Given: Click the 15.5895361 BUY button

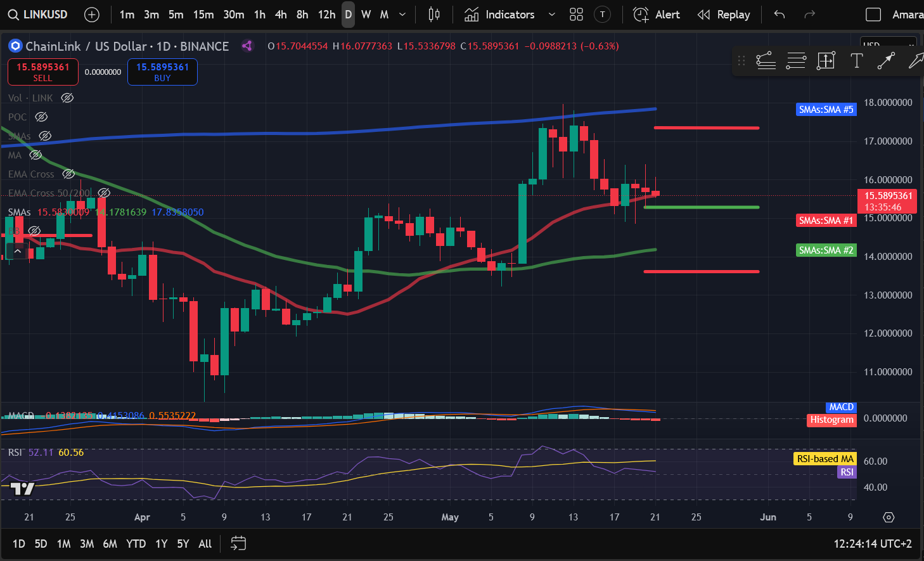Looking at the screenshot, I should (162, 72).
